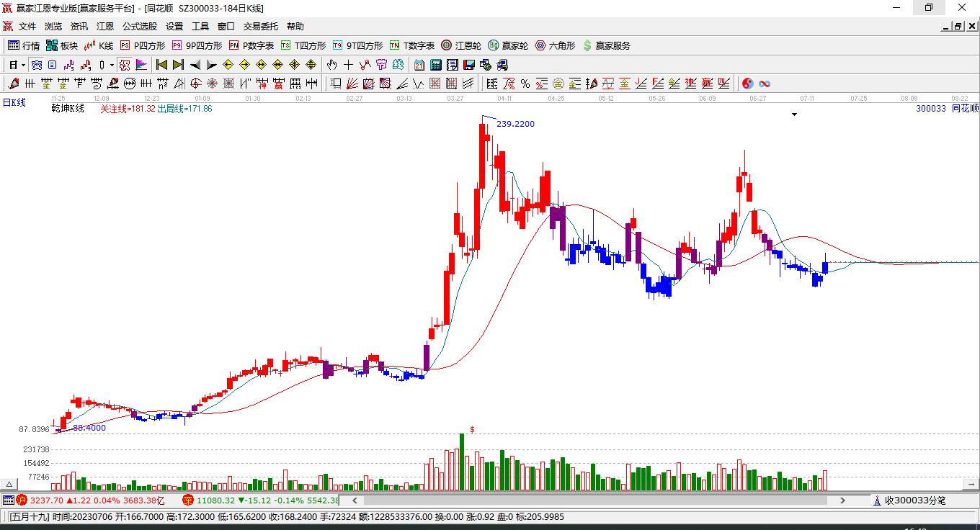Image resolution: width=980 pixels, height=530 pixels.
Task: Step forward with black right arrow
Action: 211,65
